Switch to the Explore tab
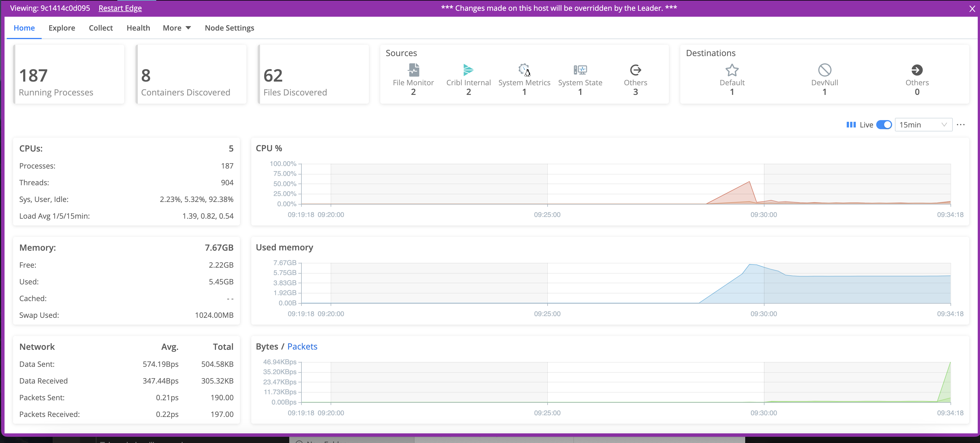 (62, 28)
